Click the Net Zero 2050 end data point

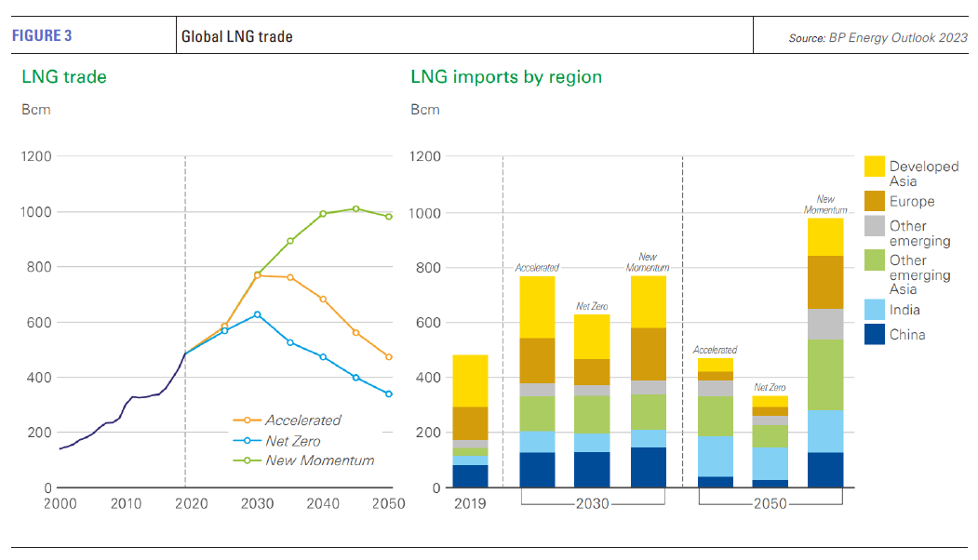point(388,393)
